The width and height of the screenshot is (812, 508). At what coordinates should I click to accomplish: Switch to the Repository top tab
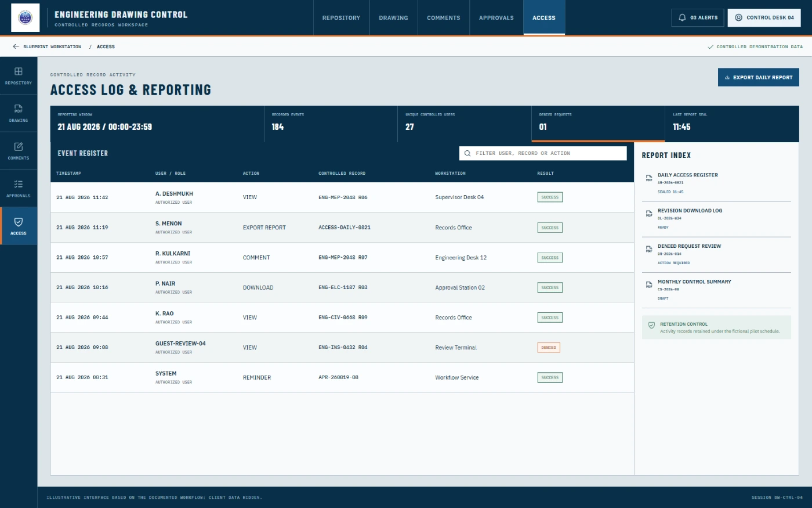[x=341, y=17]
